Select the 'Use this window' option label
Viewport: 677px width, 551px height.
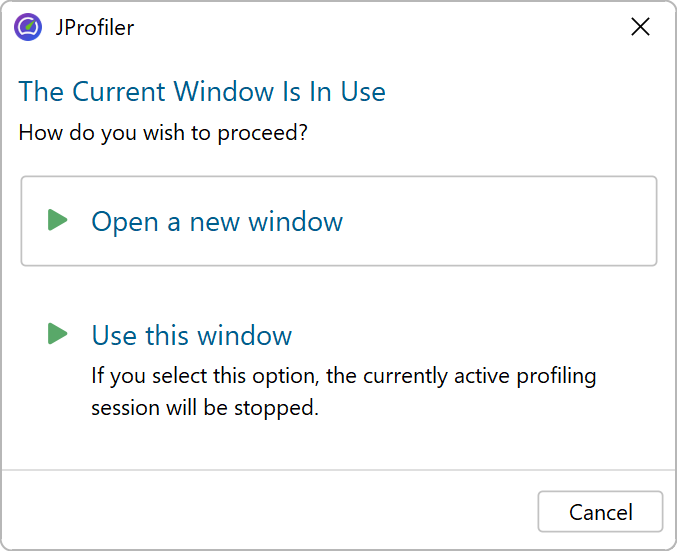[191, 335]
